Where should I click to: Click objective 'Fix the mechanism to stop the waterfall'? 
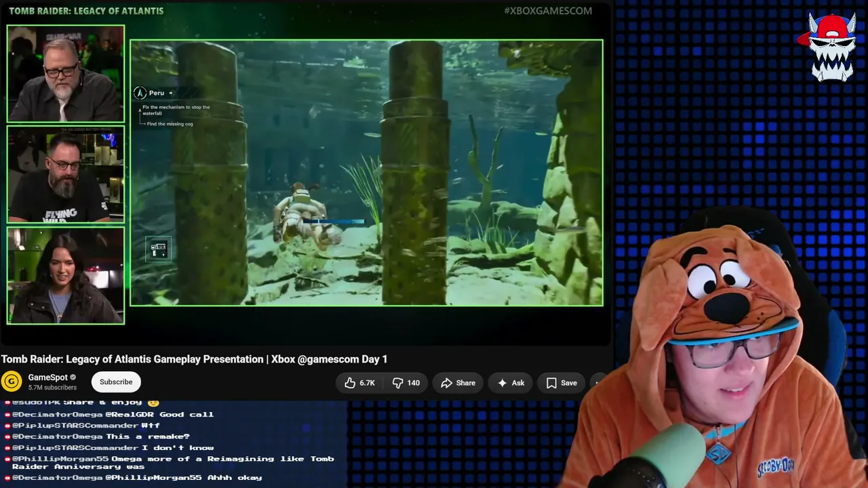coord(176,110)
